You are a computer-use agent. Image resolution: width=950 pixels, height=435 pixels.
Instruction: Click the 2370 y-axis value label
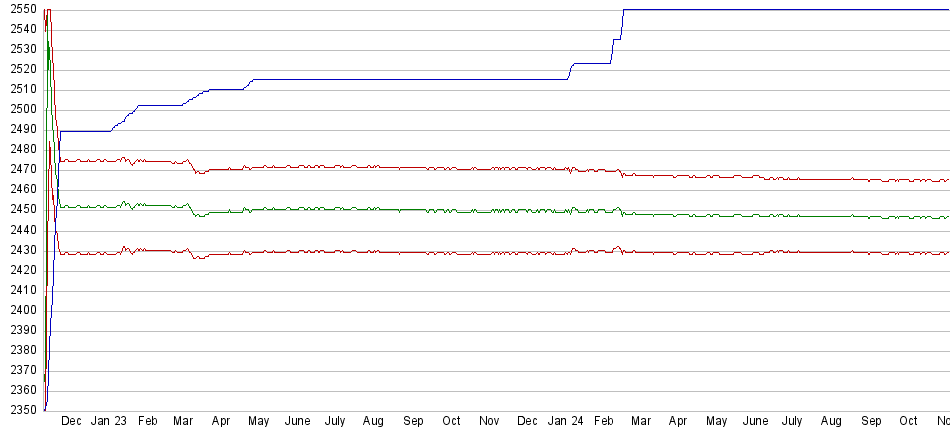(x=20, y=370)
